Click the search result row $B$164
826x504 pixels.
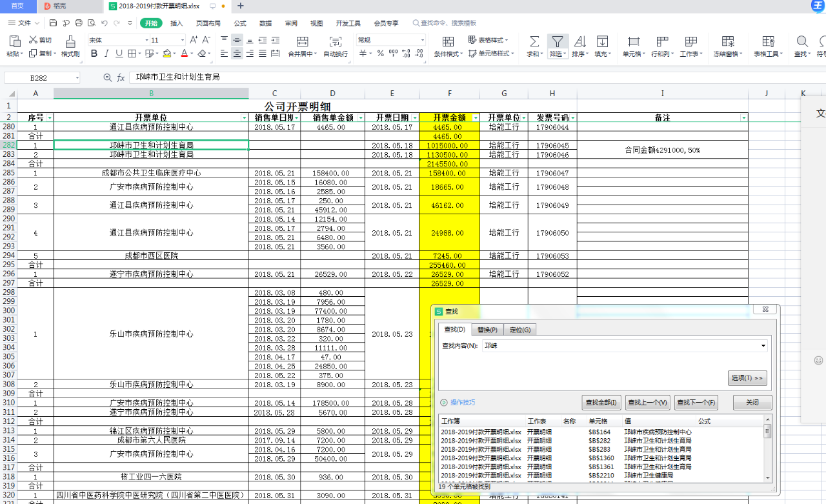[601, 432]
